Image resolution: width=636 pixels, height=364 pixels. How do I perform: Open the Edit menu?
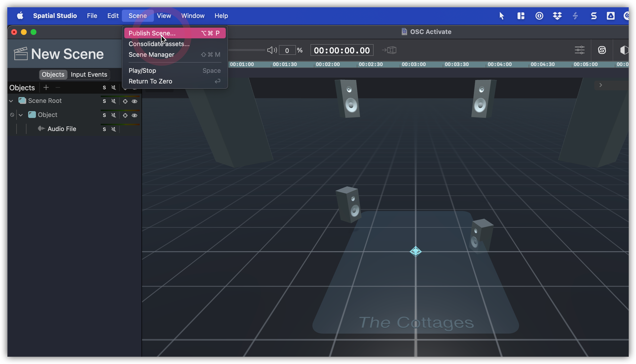click(113, 16)
